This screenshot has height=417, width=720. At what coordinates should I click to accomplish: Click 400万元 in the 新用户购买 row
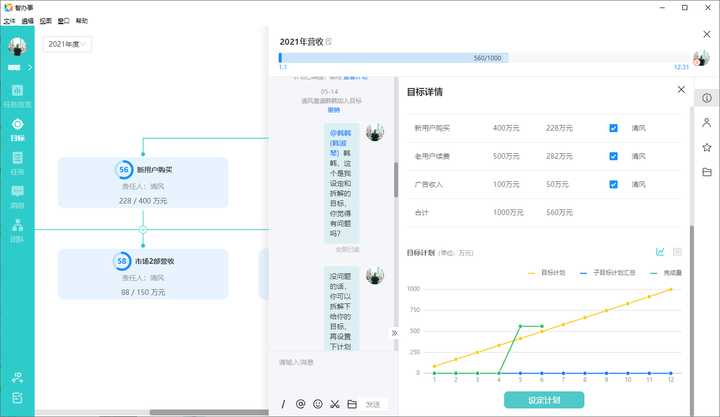pos(506,128)
